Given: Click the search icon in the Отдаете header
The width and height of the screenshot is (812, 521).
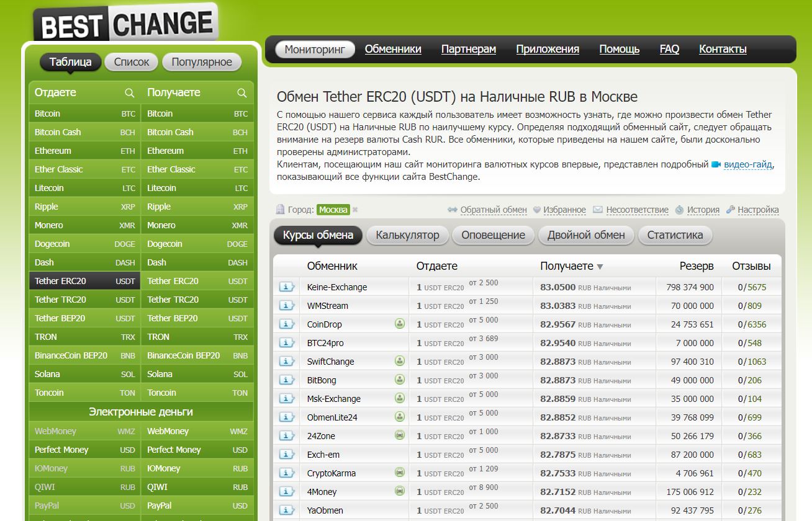Looking at the screenshot, I should point(129,93).
